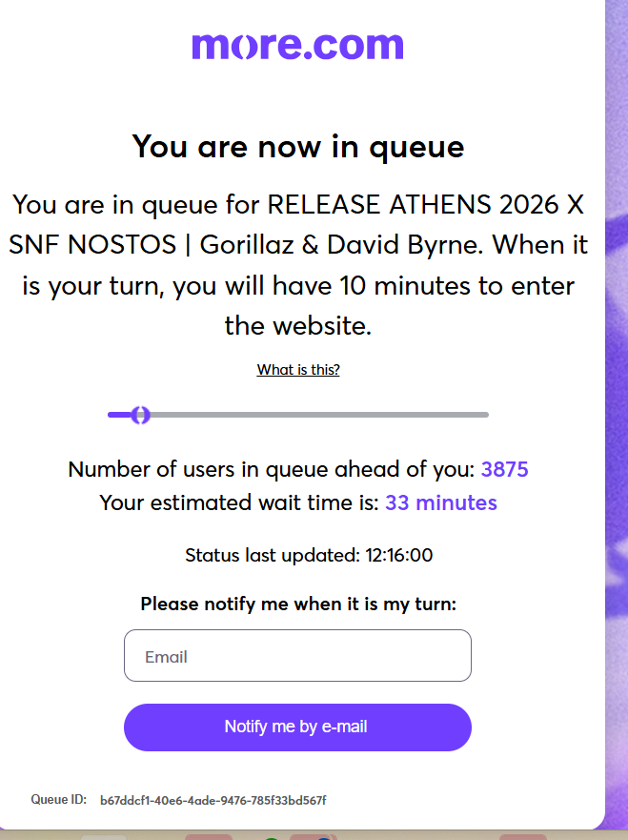The height and width of the screenshot is (840, 628).
Task: Click the "Please notify me when it is my turn" label
Action: click(298, 604)
